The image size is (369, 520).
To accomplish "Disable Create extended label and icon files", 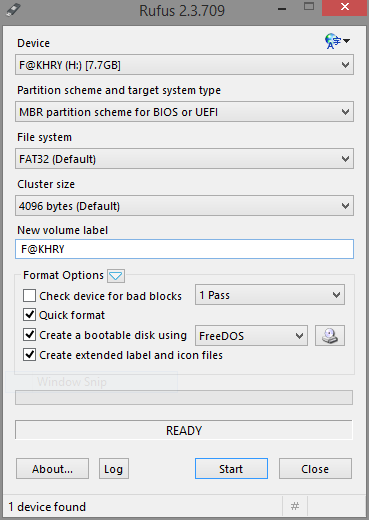I will (29, 355).
